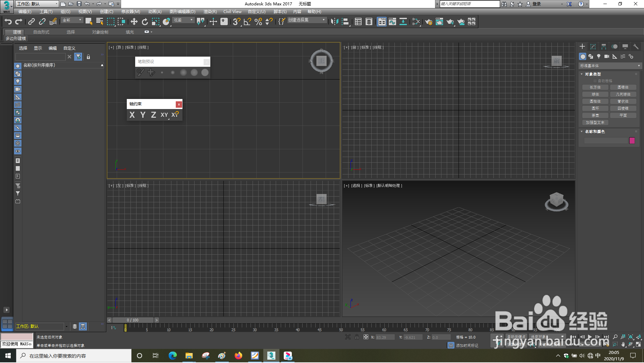Viewport: 644px width, 363px height.
Task: Toggle the ribbon (Graphite tools) button
Action: click(x=382, y=22)
